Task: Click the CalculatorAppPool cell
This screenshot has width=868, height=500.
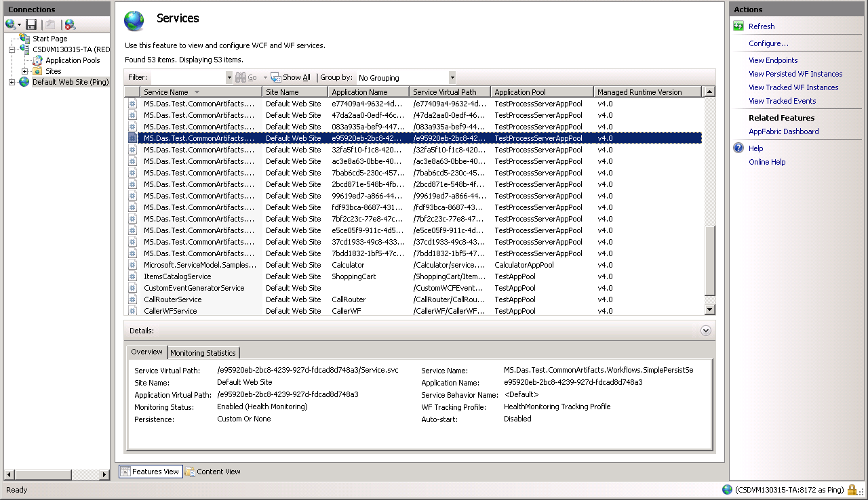Action: 524,265
